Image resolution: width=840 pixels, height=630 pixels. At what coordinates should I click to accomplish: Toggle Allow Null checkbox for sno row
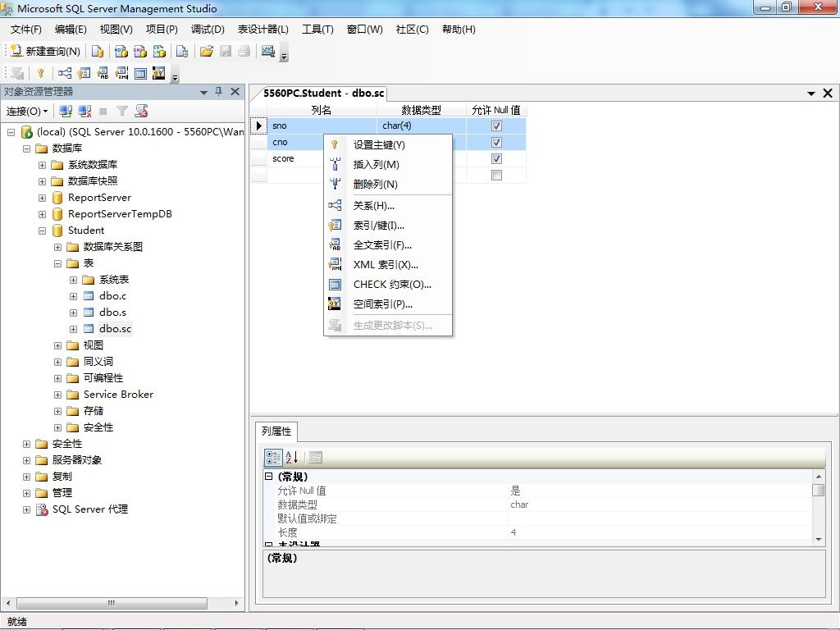pos(496,126)
